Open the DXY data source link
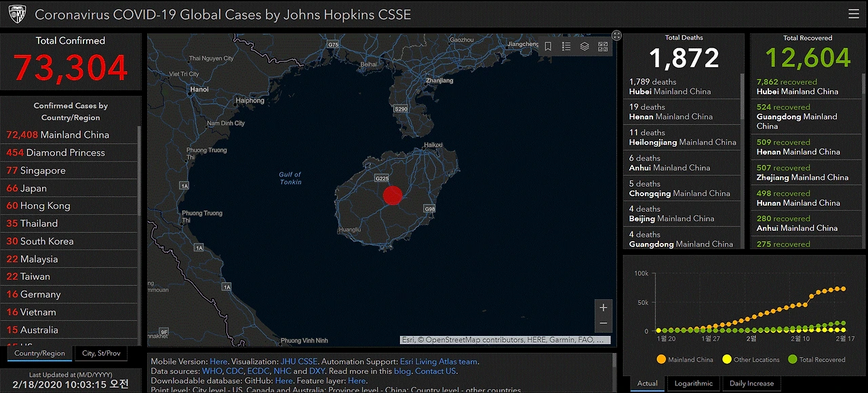This screenshot has height=393, width=868. point(317,371)
